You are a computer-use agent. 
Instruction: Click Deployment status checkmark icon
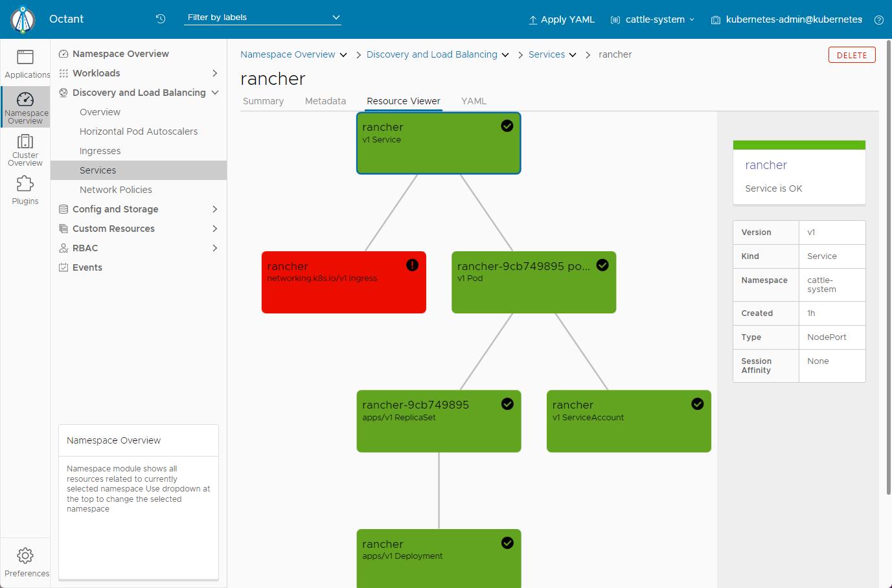(x=507, y=543)
